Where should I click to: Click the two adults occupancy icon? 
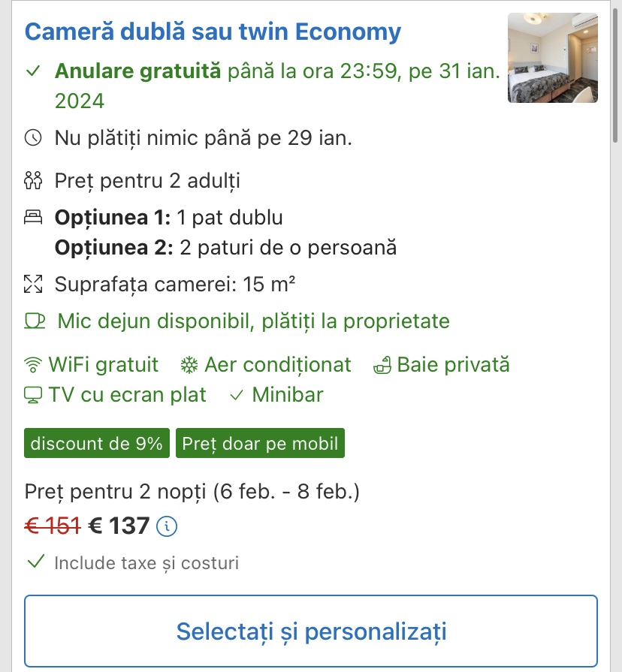[x=34, y=180]
